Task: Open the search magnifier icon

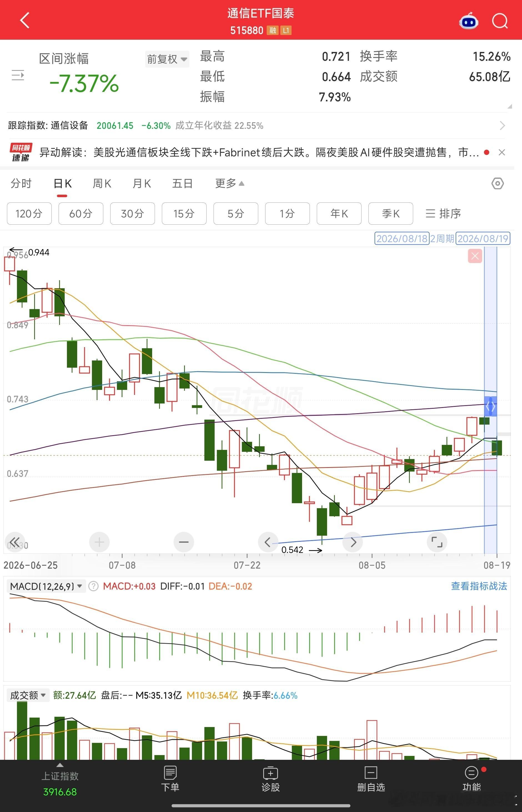Action: pos(500,21)
